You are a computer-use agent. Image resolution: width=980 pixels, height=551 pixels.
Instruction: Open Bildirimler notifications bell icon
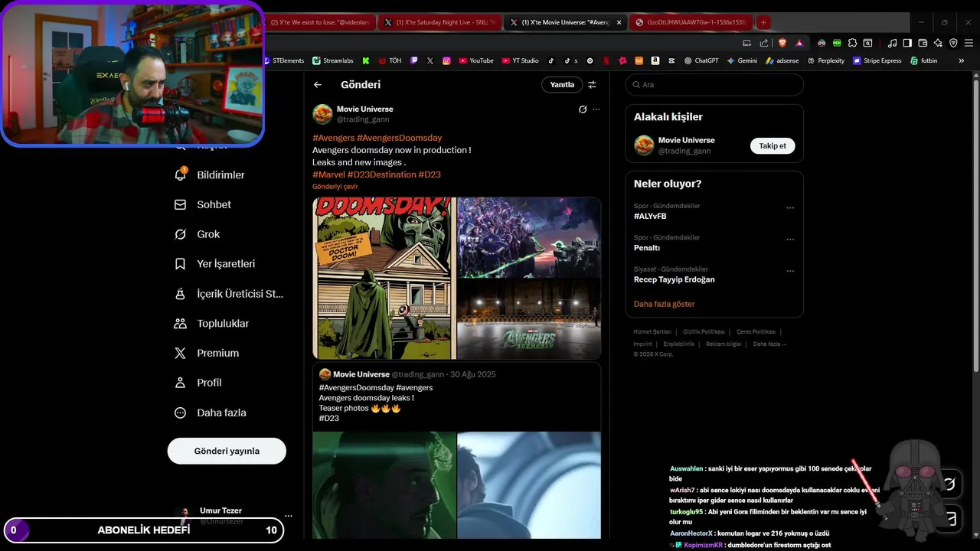pyautogui.click(x=181, y=174)
